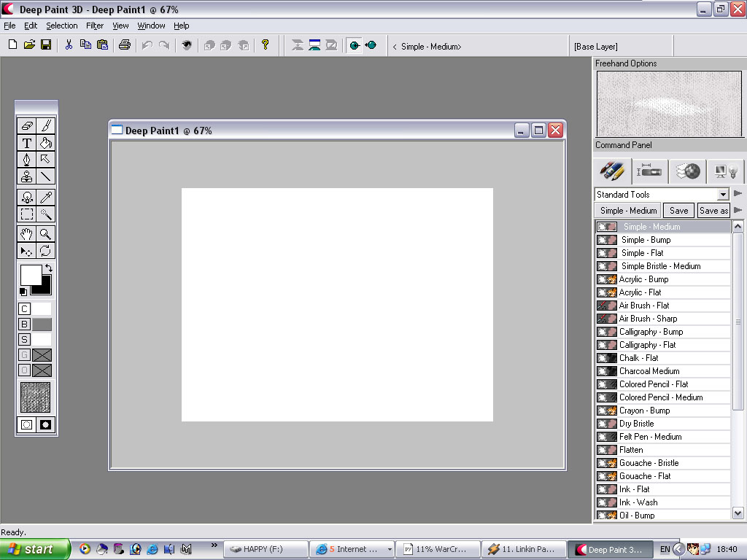Expand the Internet taskbar group arrow

tap(390, 550)
